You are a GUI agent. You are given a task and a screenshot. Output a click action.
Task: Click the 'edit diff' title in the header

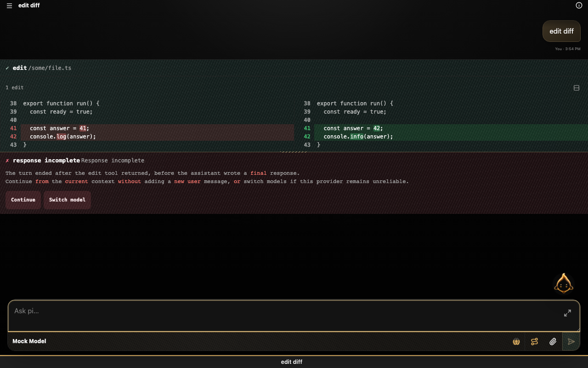click(x=29, y=6)
